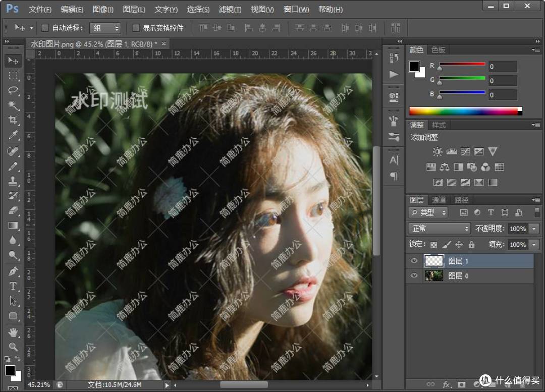545x392 pixels.
Task: Select the Healing Brush tool
Action: [13, 151]
